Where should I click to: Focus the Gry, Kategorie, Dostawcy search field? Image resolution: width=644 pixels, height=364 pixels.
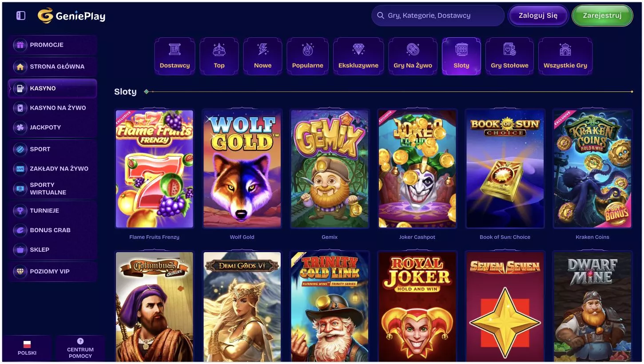tap(438, 16)
